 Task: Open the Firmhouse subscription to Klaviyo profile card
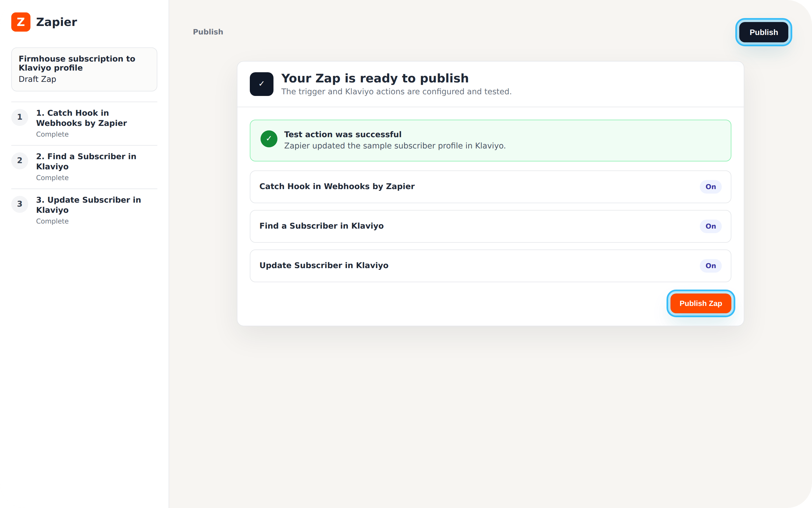[x=84, y=69]
